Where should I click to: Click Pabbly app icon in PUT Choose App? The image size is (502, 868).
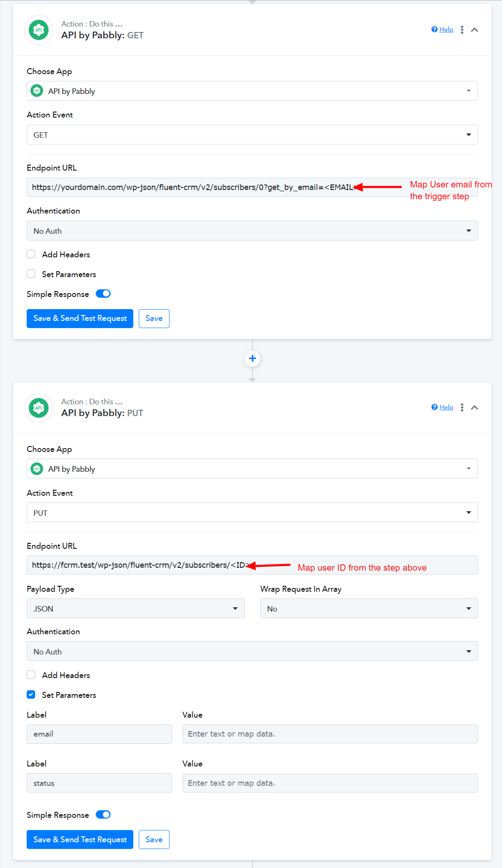(x=37, y=469)
